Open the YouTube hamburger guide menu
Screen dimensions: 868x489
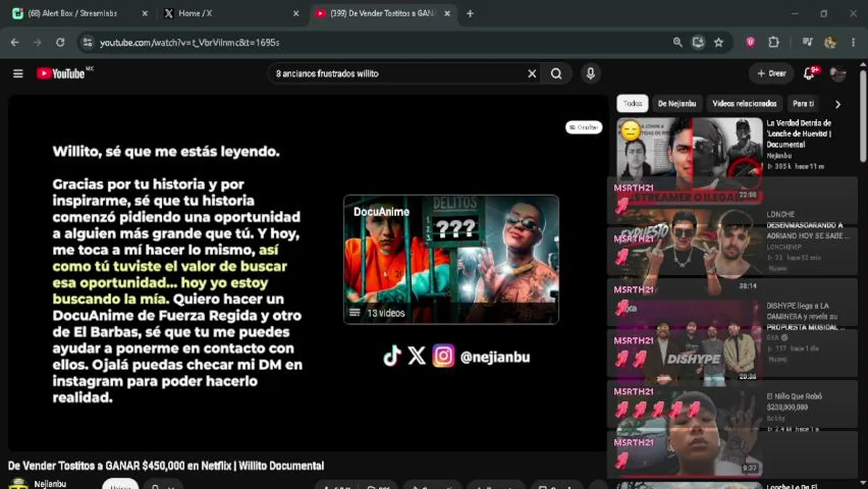18,73
